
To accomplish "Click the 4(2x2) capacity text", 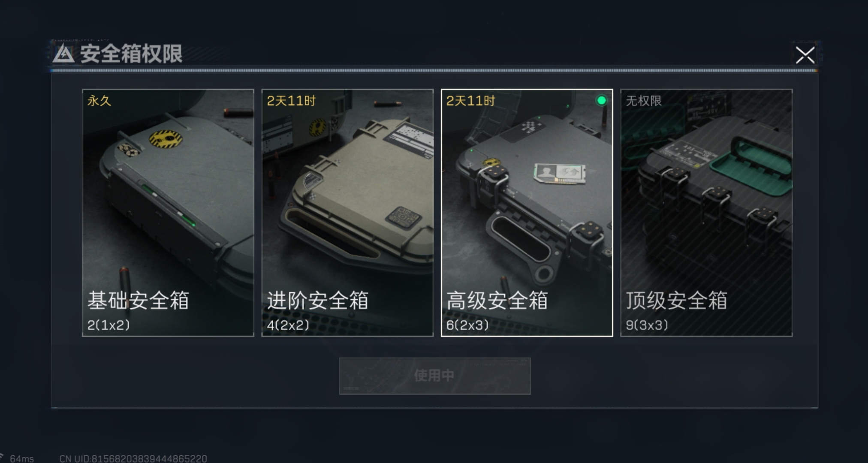I will tap(288, 325).
